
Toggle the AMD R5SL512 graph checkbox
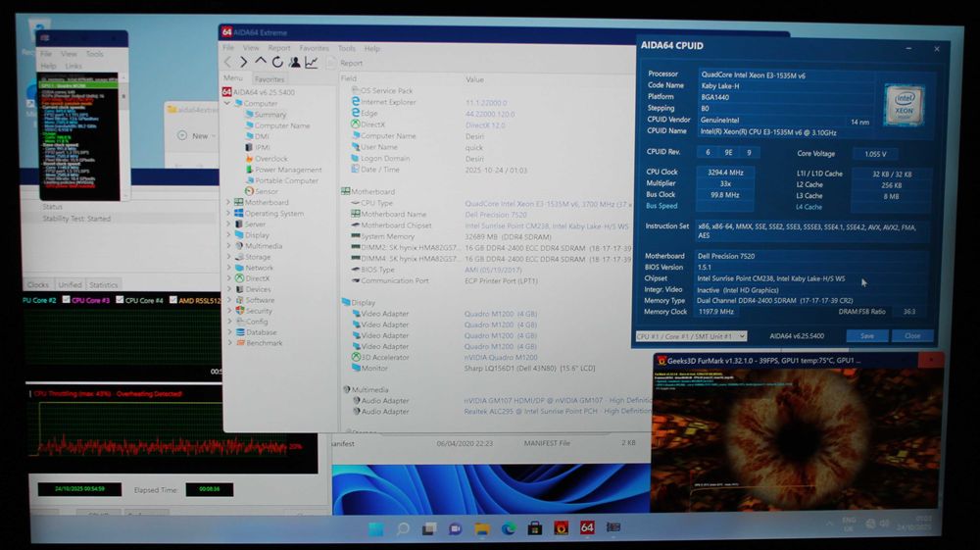tap(173, 300)
